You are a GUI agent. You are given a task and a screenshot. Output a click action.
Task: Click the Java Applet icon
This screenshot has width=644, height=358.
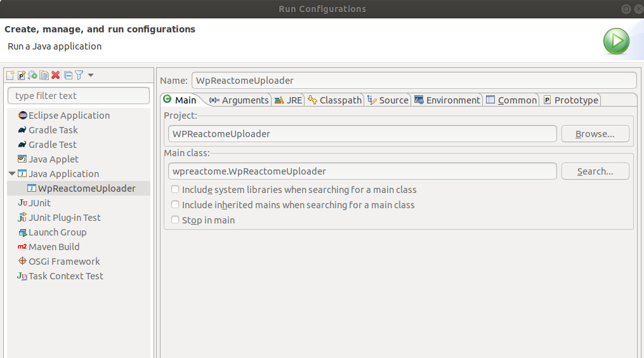tap(22, 159)
